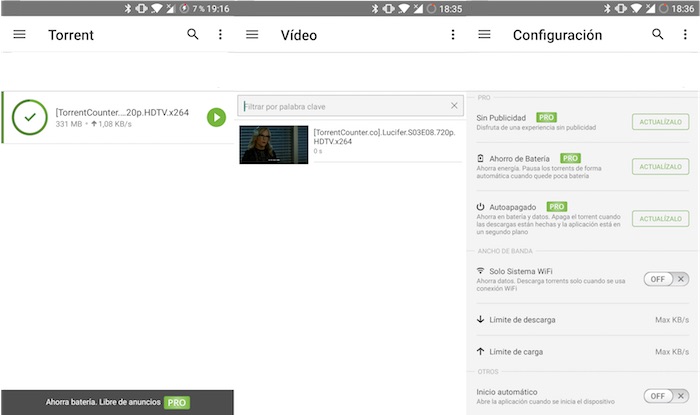Viewport: 700px width, 415px height.
Task: Clear the keyword filter with X
Action: [454, 106]
